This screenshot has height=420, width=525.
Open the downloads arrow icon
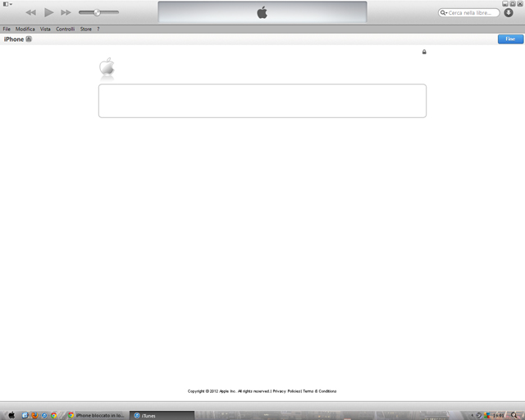[509, 13]
